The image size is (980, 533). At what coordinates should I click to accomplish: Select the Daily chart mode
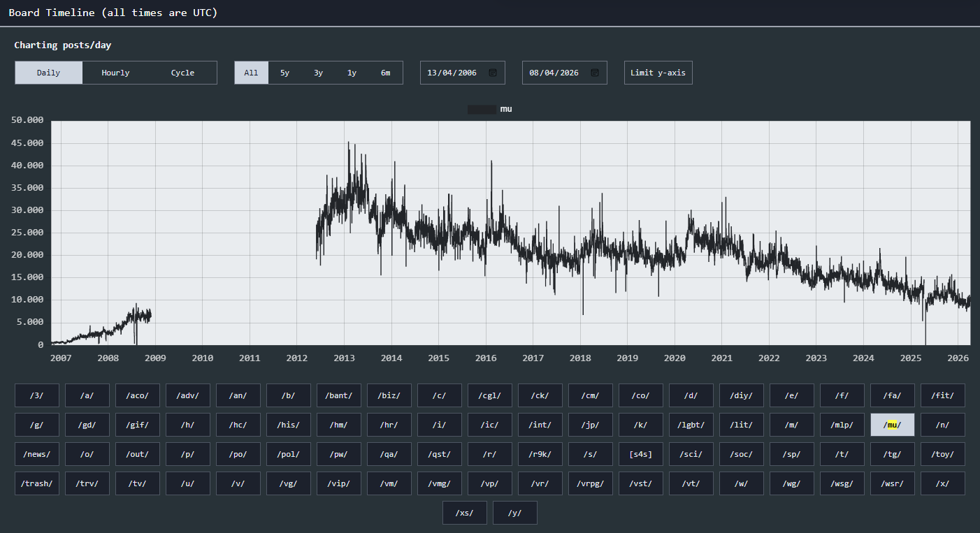pyautogui.click(x=48, y=73)
